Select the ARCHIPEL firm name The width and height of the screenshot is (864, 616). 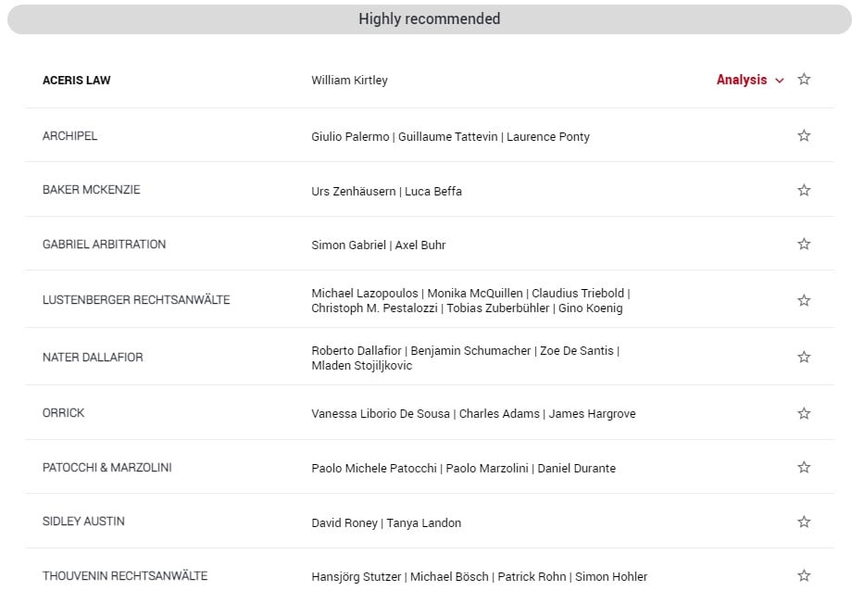[69, 136]
